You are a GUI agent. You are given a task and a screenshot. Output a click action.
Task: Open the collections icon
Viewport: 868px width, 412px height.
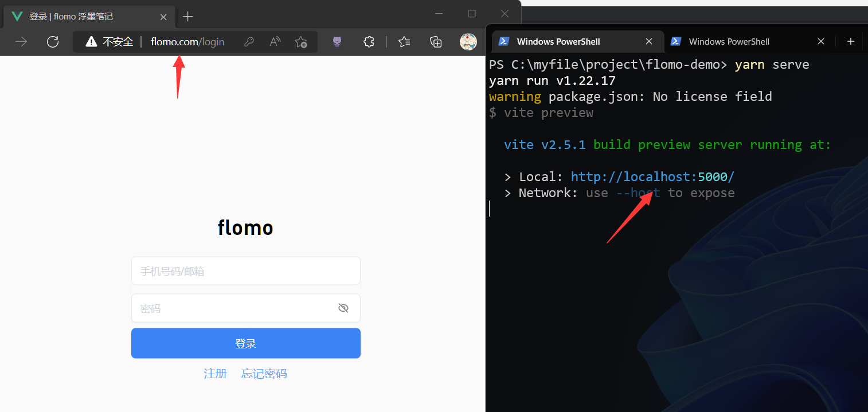point(436,41)
